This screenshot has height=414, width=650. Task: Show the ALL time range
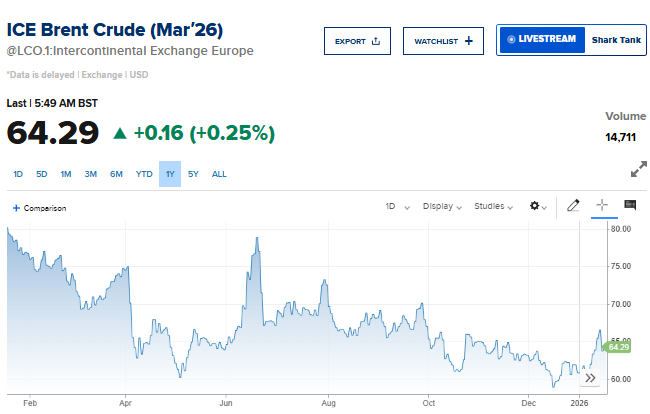coord(219,174)
